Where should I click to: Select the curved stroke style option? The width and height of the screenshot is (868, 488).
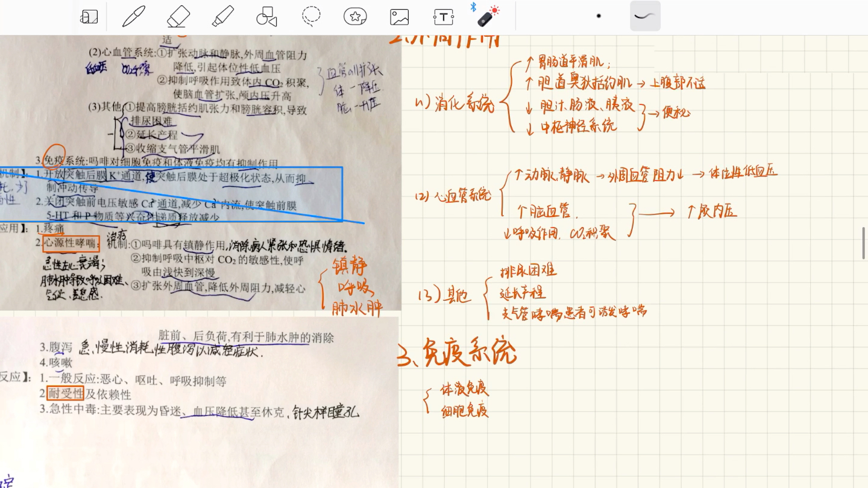point(645,16)
